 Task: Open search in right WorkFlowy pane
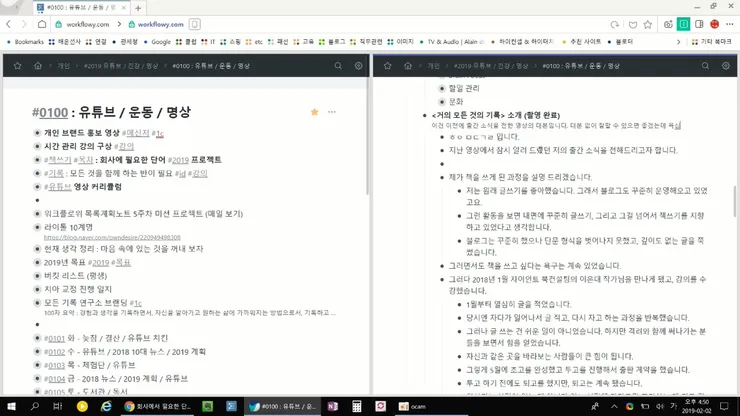pyautogui.click(x=705, y=66)
